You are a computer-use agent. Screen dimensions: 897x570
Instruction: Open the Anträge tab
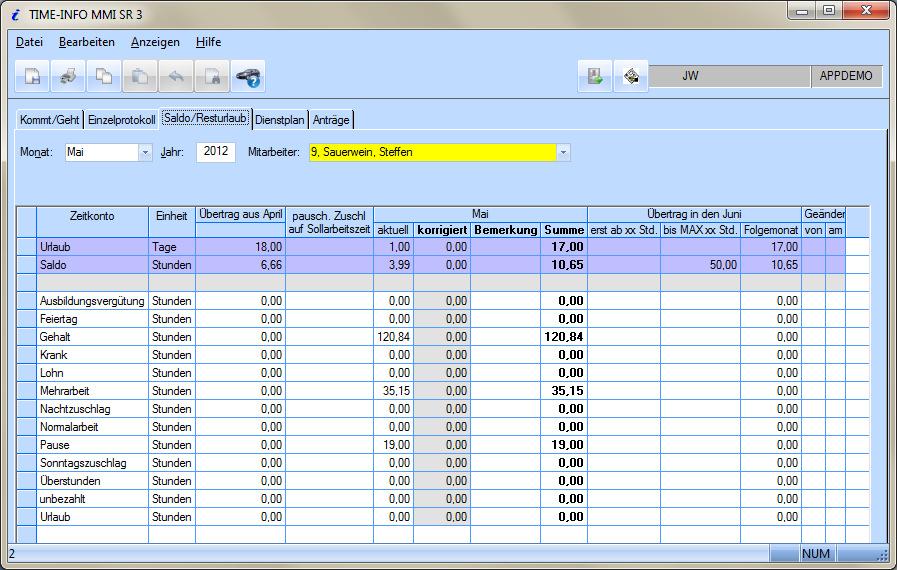(331, 120)
